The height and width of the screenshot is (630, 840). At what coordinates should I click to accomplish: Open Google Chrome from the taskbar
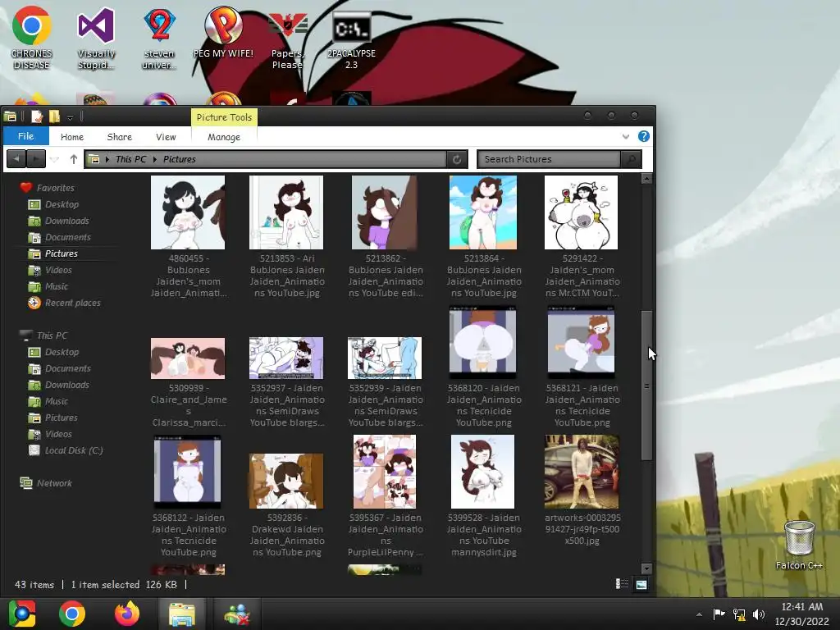[72, 614]
